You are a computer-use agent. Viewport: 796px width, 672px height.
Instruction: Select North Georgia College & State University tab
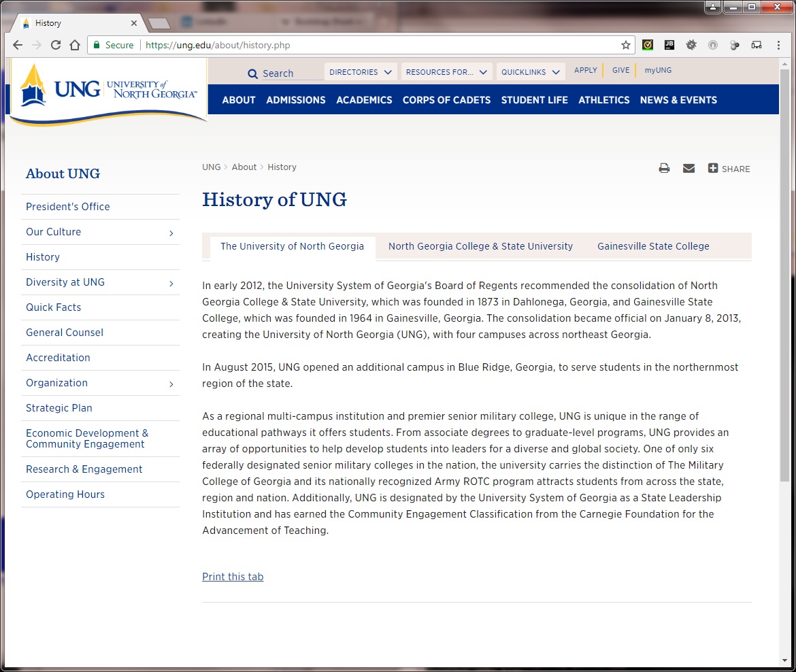coord(480,246)
